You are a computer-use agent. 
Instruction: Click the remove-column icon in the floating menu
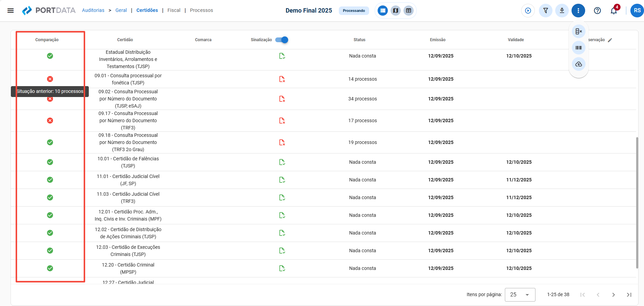[578, 32]
